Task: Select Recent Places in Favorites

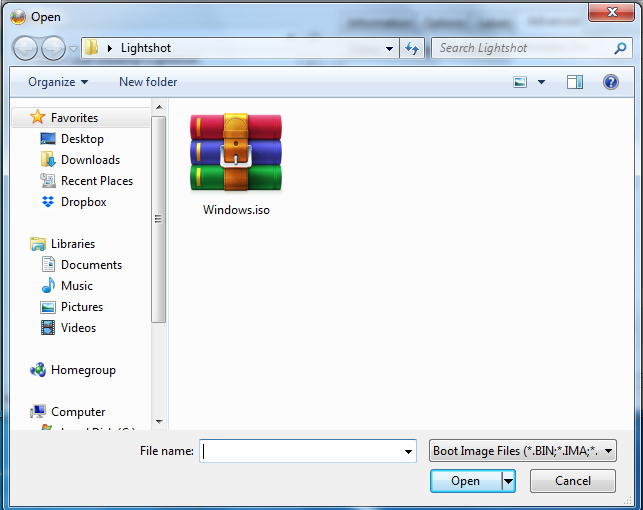Action: [97, 181]
